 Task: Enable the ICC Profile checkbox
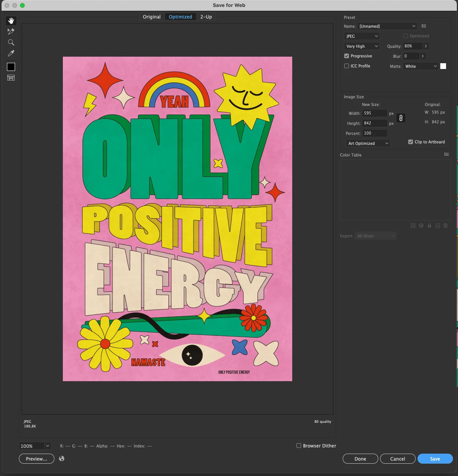(347, 66)
